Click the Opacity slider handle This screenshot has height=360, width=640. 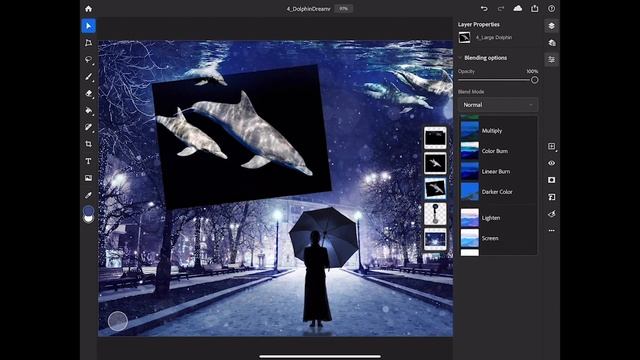[x=534, y=80]
